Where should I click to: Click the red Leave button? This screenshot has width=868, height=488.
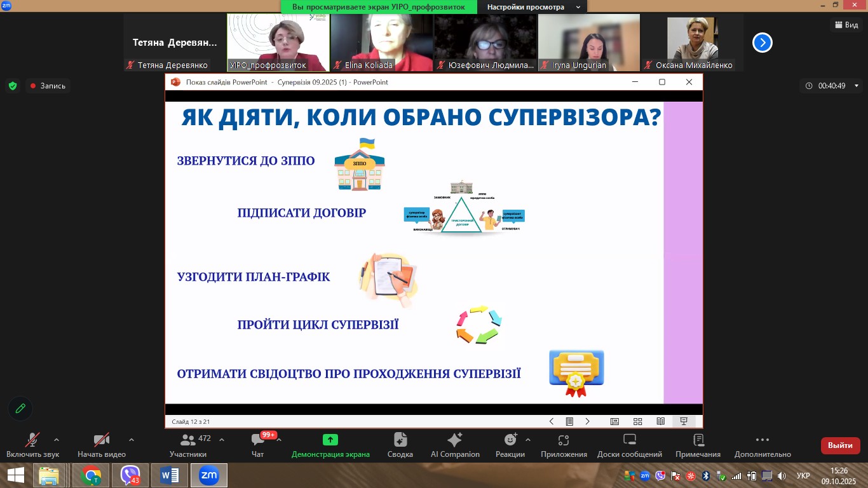pos(840,445)
